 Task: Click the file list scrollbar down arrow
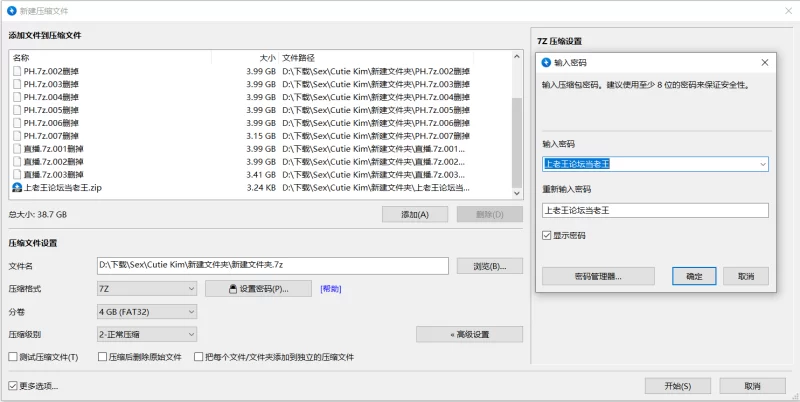(x=517, y=194)
